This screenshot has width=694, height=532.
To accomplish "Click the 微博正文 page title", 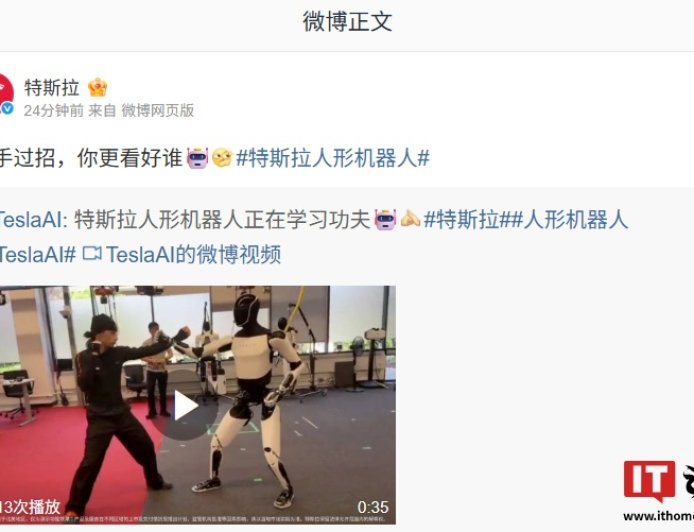I will point(347,21).
